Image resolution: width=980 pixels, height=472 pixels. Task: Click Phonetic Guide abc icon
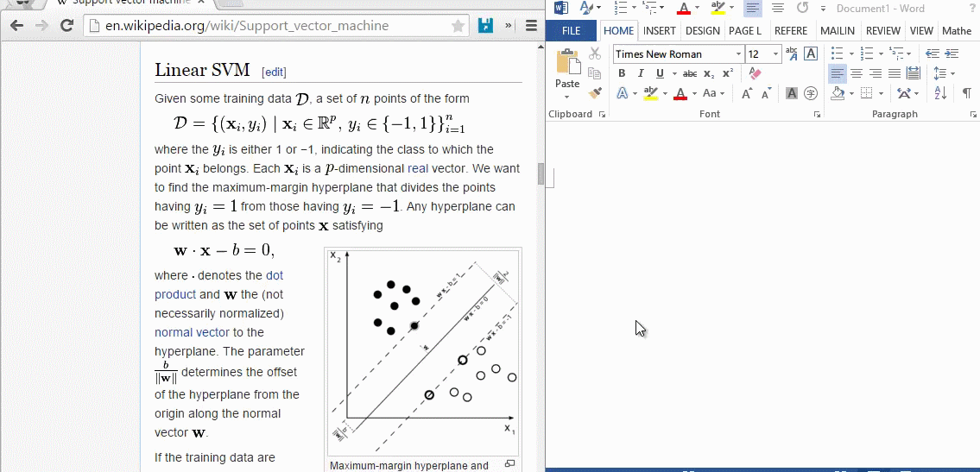tap(791, 53)
